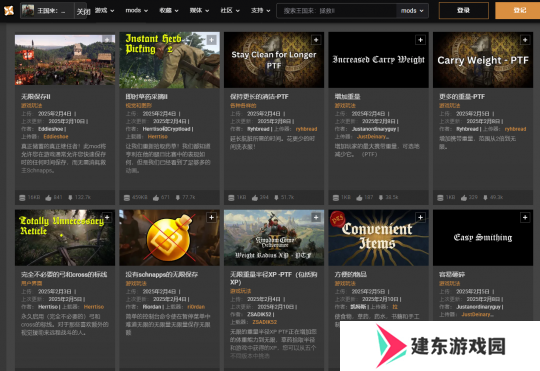This screenshot has width=540, height=371.
Task: Open the Instant Herb Picking thumbnail image
Action: [169, 60]
